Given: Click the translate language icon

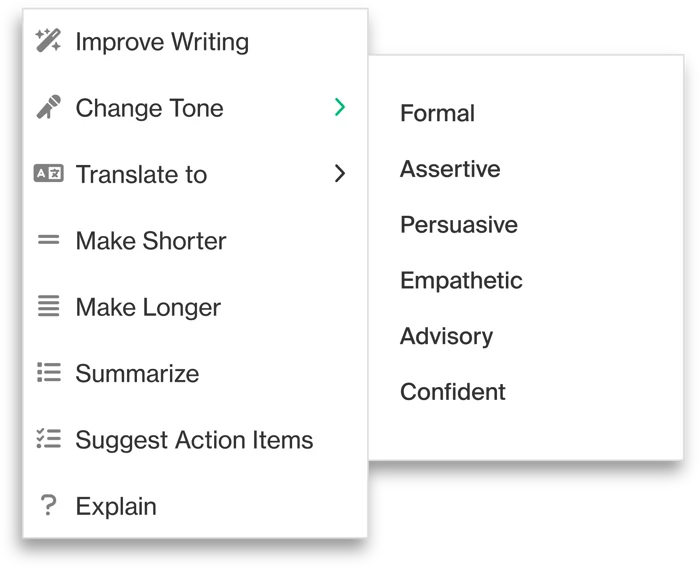Looking at the screenshot, I should pyautogui.click(x=48, y=173).
